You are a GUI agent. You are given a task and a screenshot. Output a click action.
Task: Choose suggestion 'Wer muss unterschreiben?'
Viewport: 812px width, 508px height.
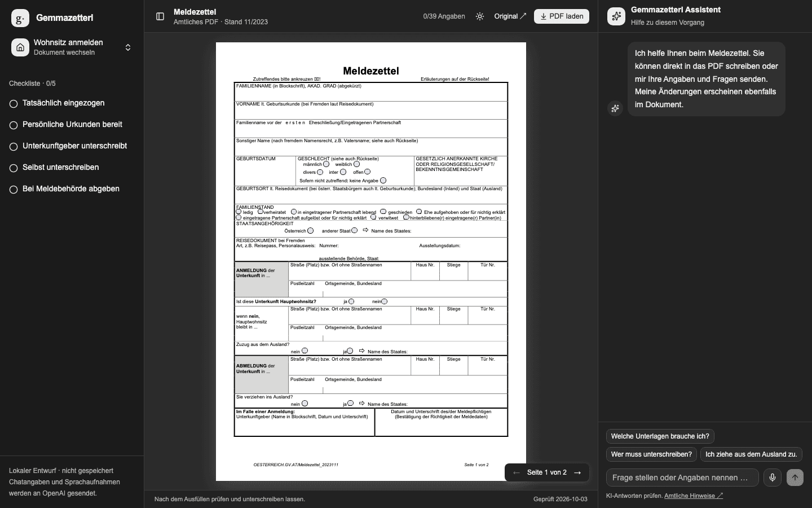(x=651, y=454)
